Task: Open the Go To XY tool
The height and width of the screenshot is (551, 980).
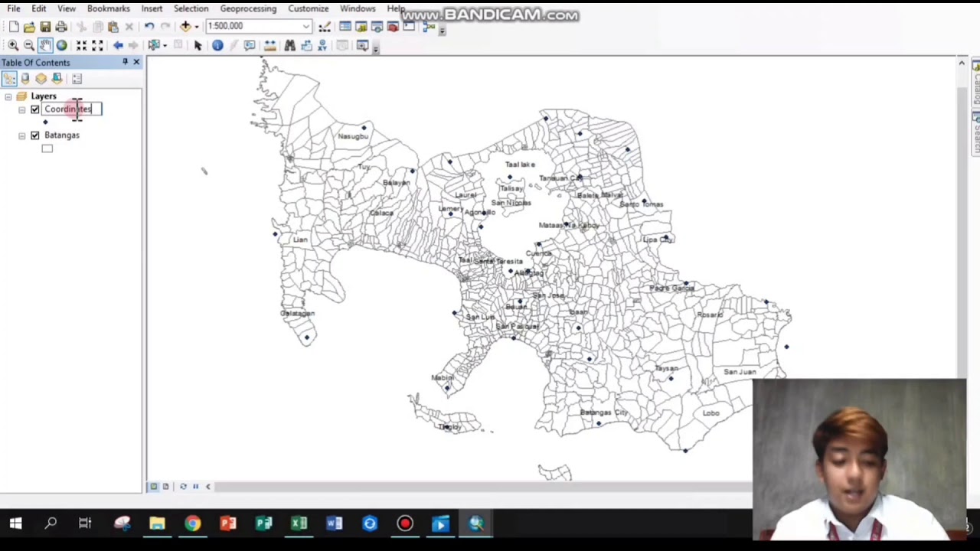Action: [322, 45]
